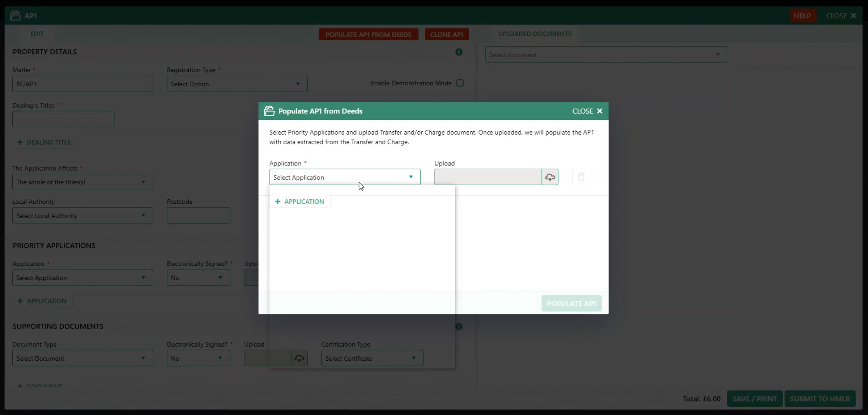Open the Select Local Authority dropdown
The image size is (868, 415).
[x=82, y=216]
